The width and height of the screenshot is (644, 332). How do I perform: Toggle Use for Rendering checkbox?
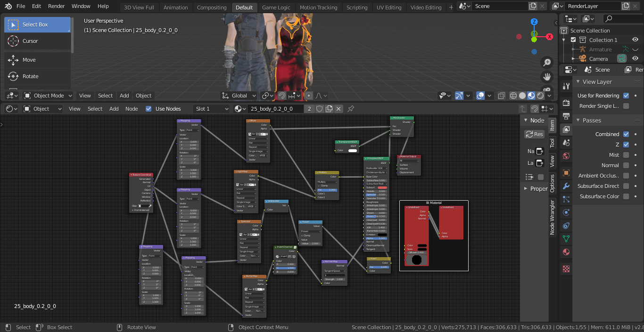(626, 96)
